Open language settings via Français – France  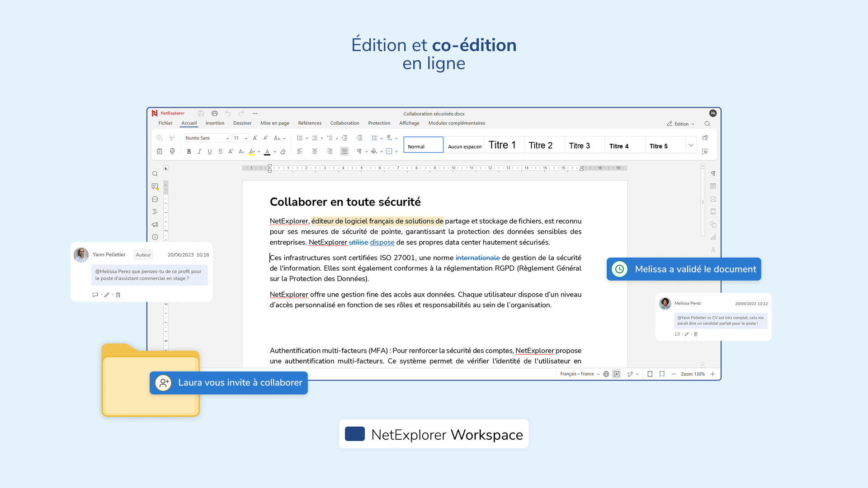pyautogui.click(x=578, y=374)
